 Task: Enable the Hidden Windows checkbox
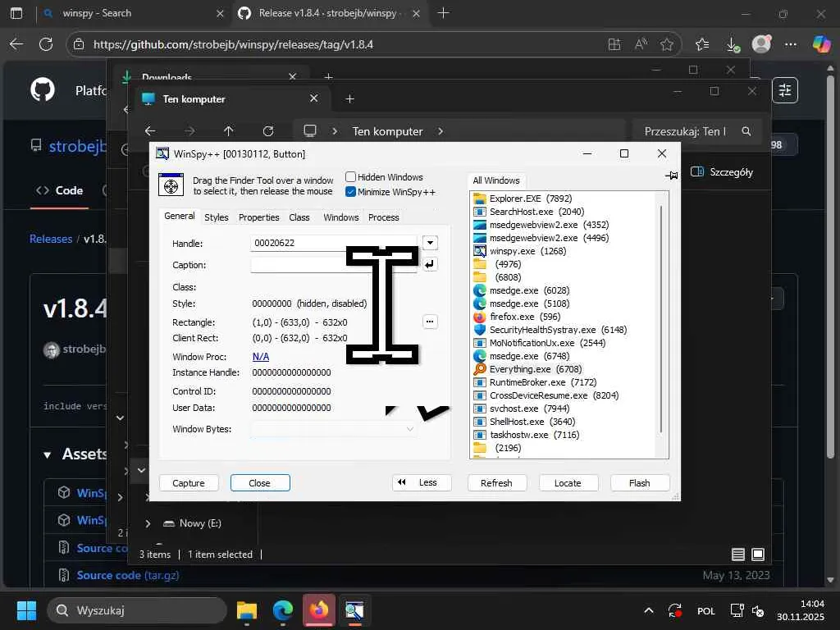[x=351, y=177]
